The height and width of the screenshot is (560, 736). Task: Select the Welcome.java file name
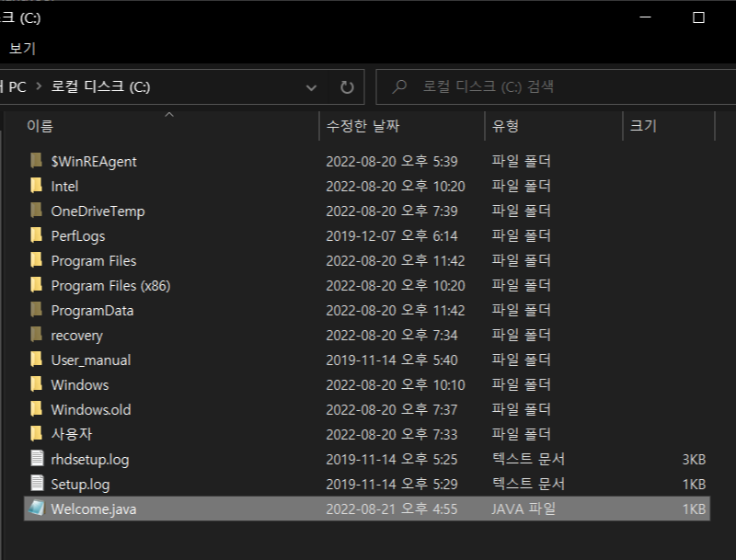(x=94, y=509)
